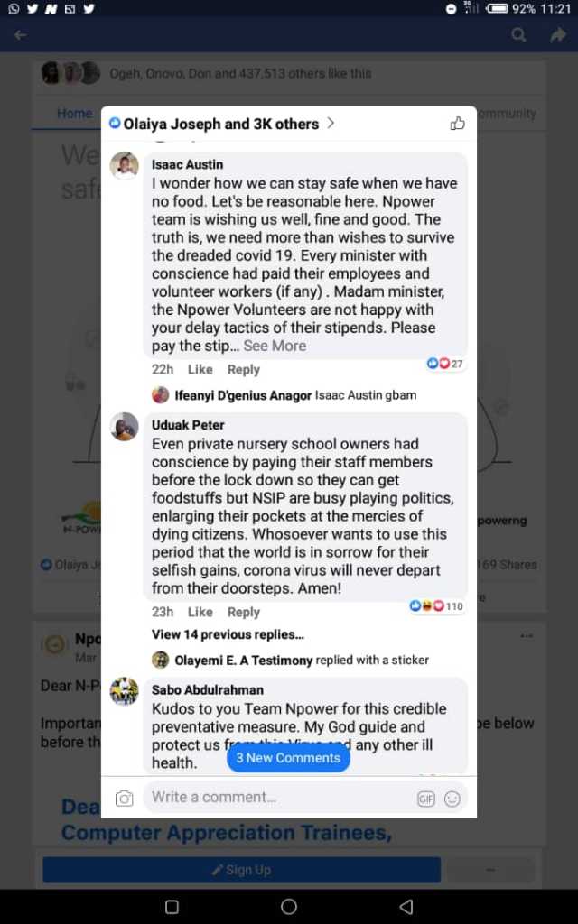
Task: Tap the search magnifier in top bar
Action: pos(518,35)
